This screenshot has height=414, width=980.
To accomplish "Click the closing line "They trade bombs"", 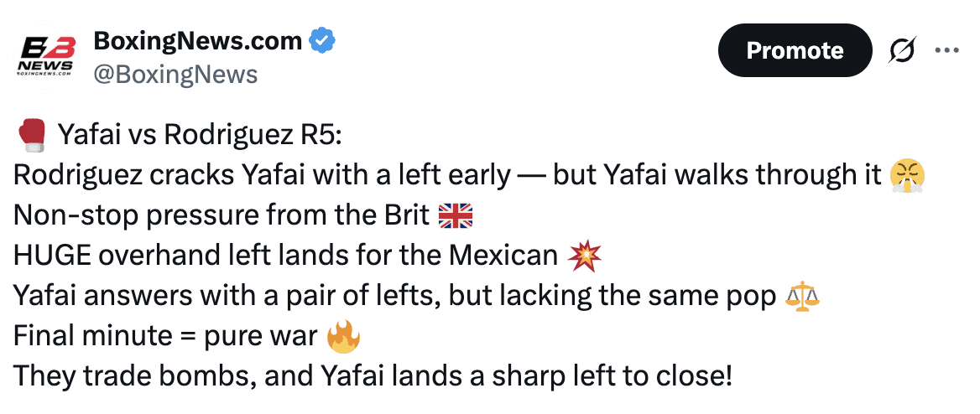I will pos(373,376).
